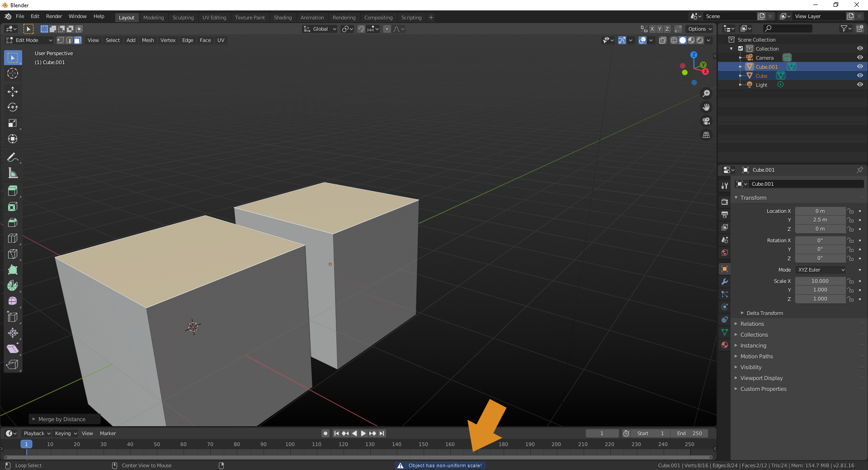Activate the Scale tool
868x470 pixels.
[x=13, y=123]
